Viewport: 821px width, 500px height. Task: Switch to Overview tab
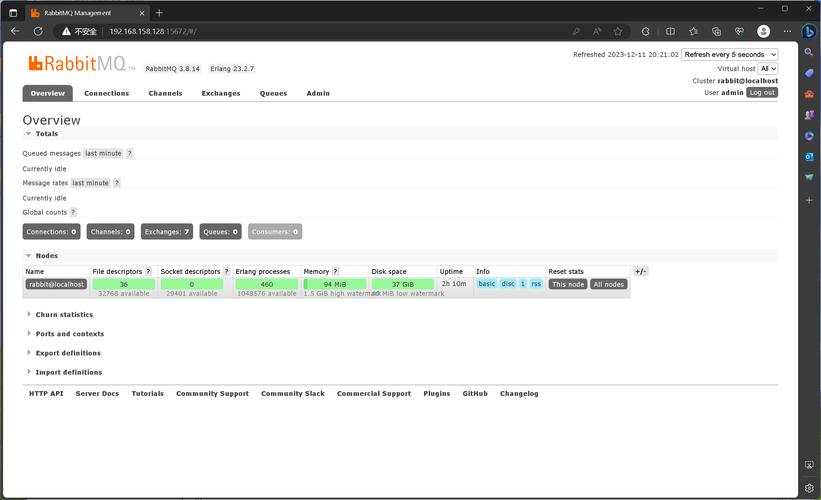(48, 93)
